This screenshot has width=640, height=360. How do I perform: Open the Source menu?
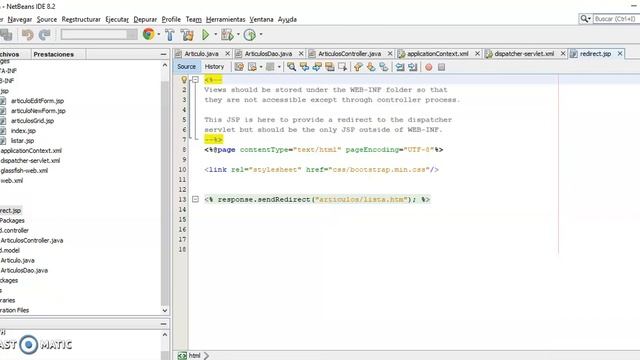(47, 19)
